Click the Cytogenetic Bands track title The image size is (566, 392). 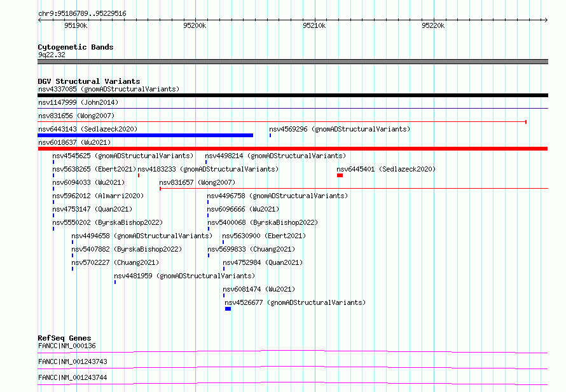[x=76, y=47]
